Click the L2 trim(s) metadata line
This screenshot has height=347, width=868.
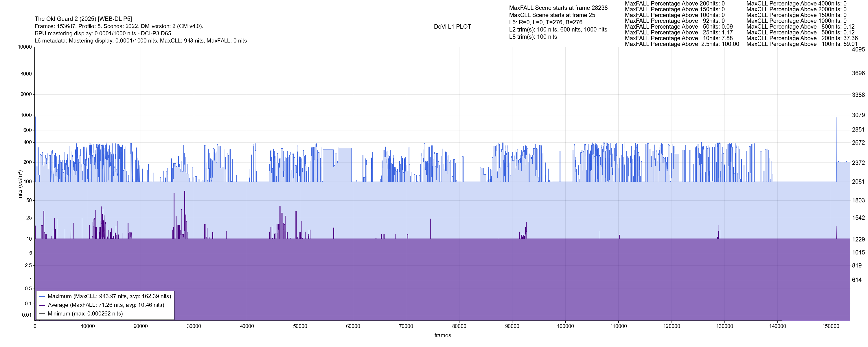[x=558, y=30]
